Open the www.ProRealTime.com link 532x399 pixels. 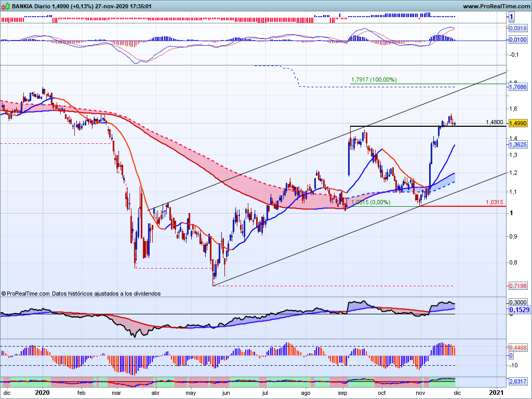[496, 6]
